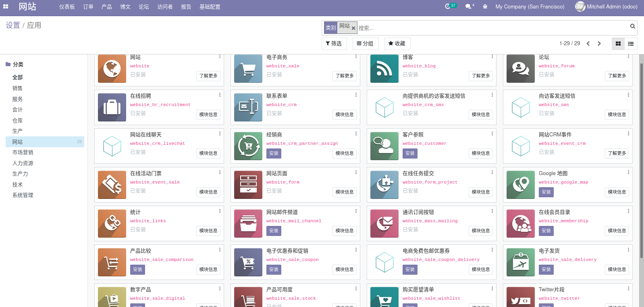
Task: Remove the 网站 category filter tag
Action: 353,28
